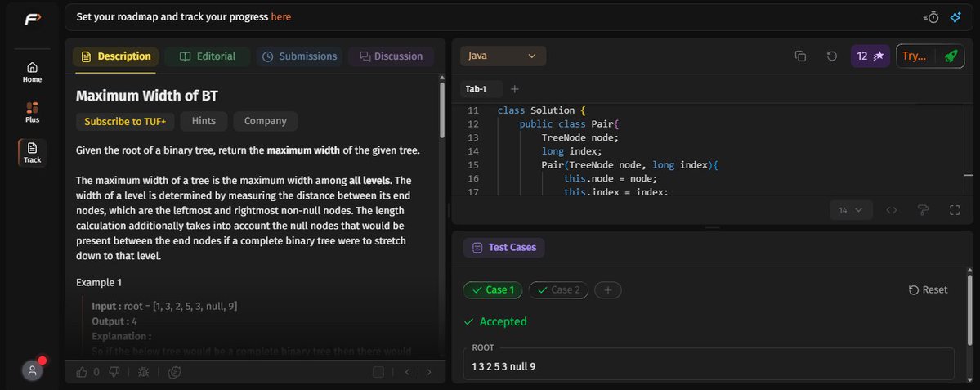The height and width of the screenshot is (390, 980).
Task: Start the stopwatch timer icon
Action: point(931,17)
